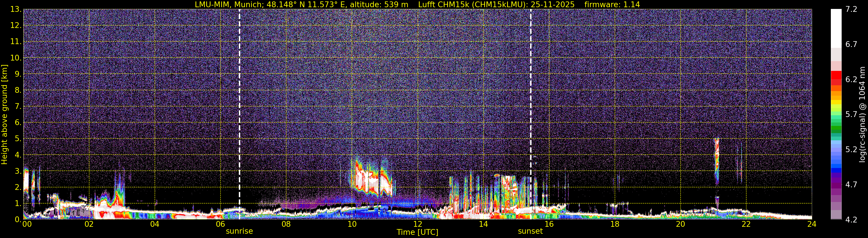Click the time axis tick '06'
Screen dimensions: 868x238
pos(220,224)
